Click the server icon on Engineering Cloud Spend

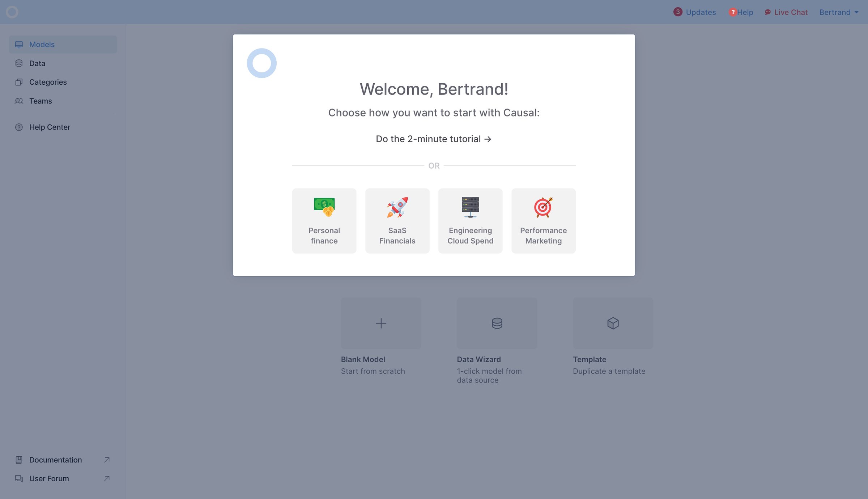pos(470,207)
